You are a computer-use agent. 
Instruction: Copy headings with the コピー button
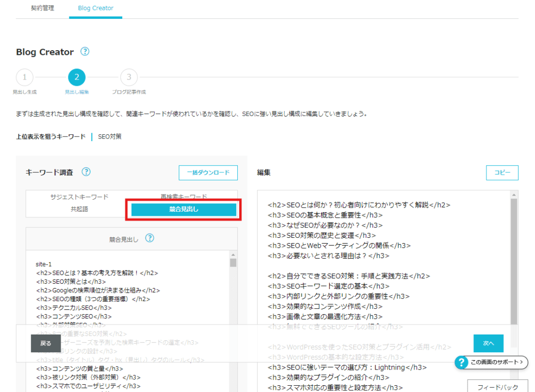point(502,172)
